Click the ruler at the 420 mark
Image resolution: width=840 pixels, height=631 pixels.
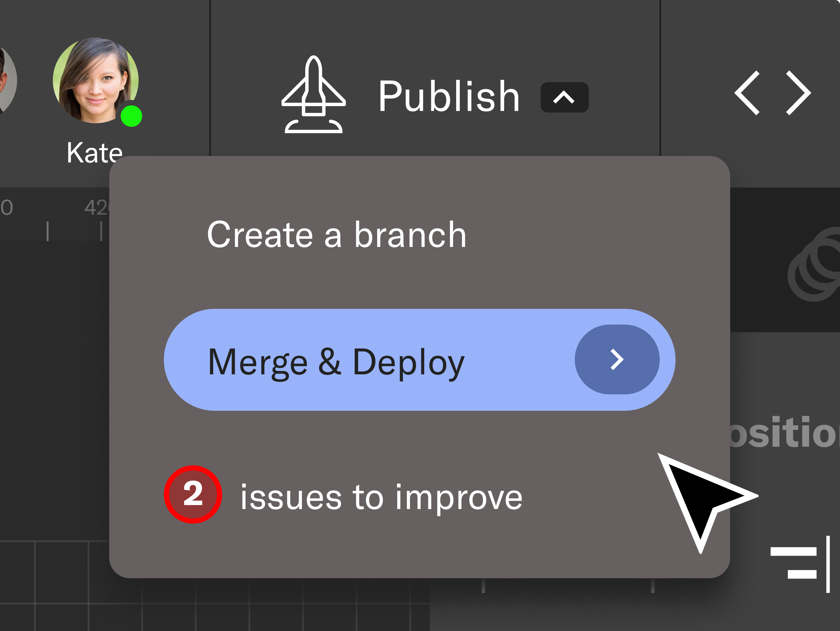coord(97,208)
